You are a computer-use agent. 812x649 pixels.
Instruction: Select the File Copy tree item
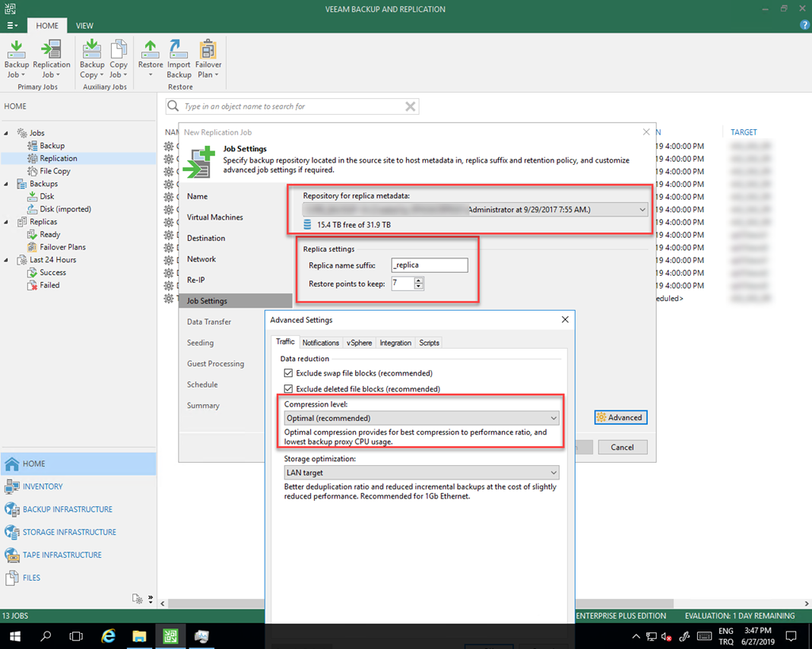(x=55, y=171)
